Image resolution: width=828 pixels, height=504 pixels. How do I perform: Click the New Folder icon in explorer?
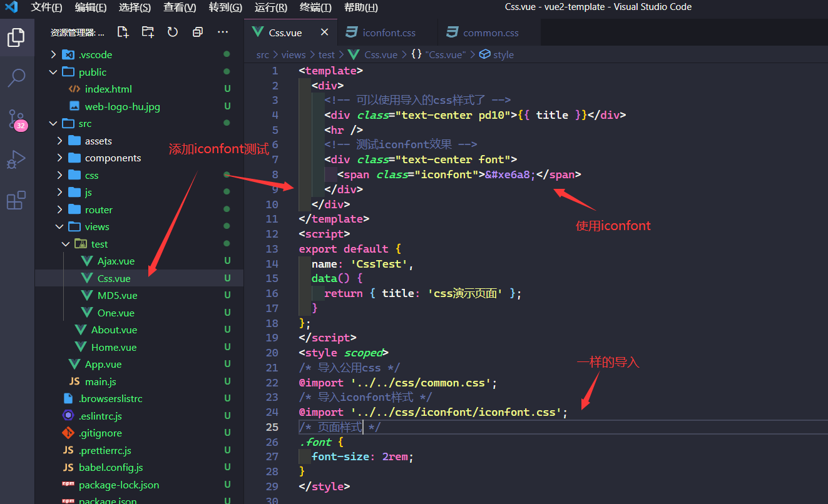tap(148, 32)
